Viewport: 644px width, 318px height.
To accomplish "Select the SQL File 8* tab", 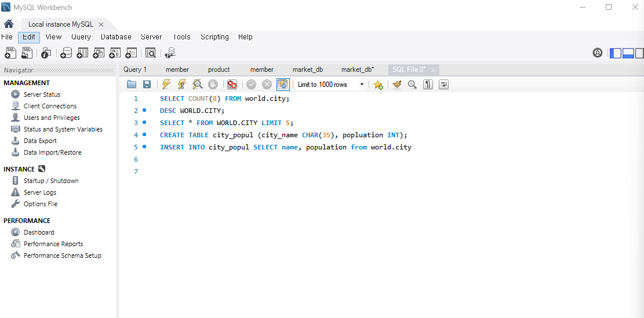I will pyautogui.click(x=409, y=70).
